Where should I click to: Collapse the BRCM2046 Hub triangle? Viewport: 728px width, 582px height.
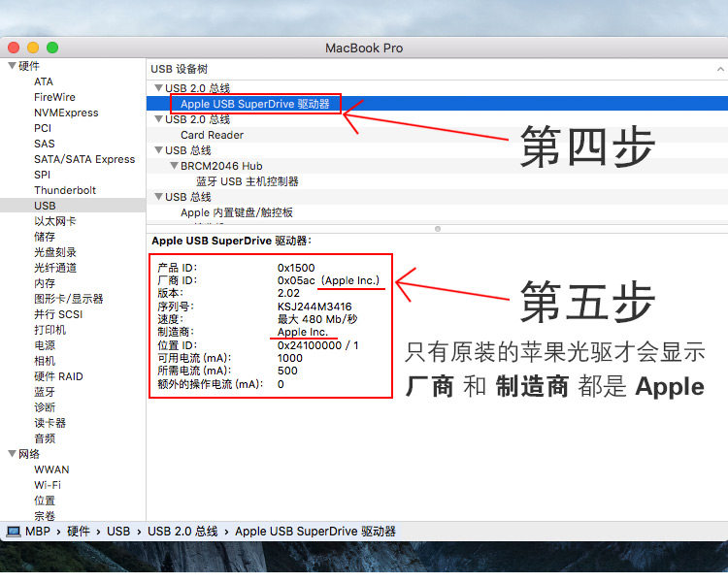click(x=174, y=165)
